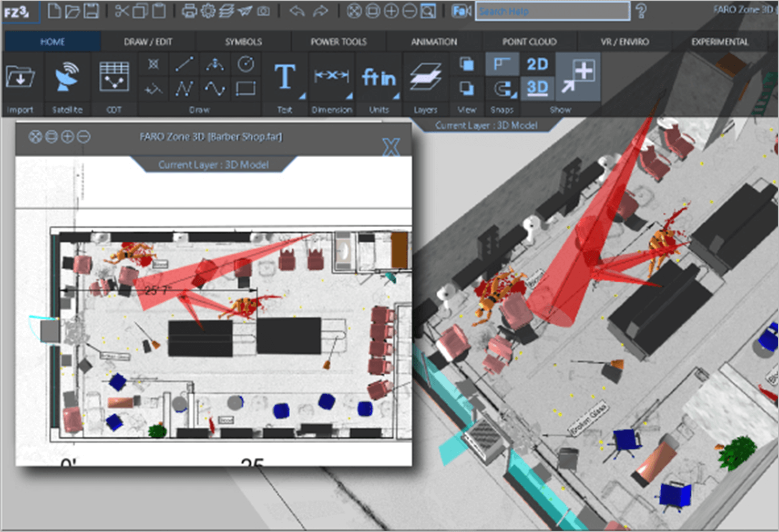Undo the last action
The width and height of the screenshot is (779, 532).
click(x=297, y=11)
